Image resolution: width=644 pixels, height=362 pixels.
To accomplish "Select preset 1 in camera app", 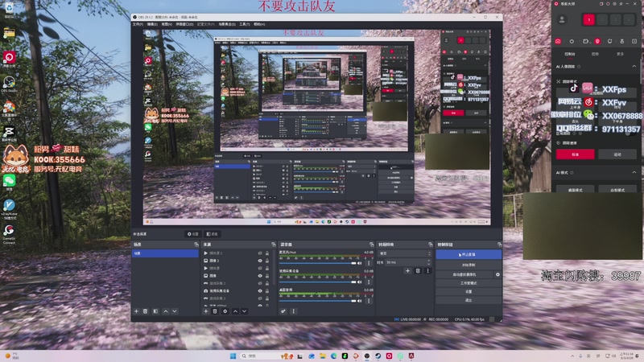I will tap(588, 19).
